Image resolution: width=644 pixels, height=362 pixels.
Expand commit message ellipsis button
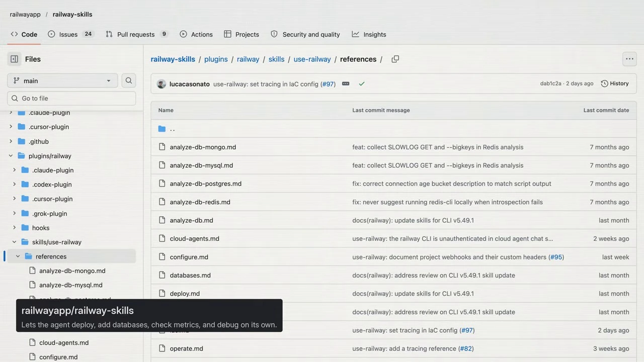tap(346, 84)
